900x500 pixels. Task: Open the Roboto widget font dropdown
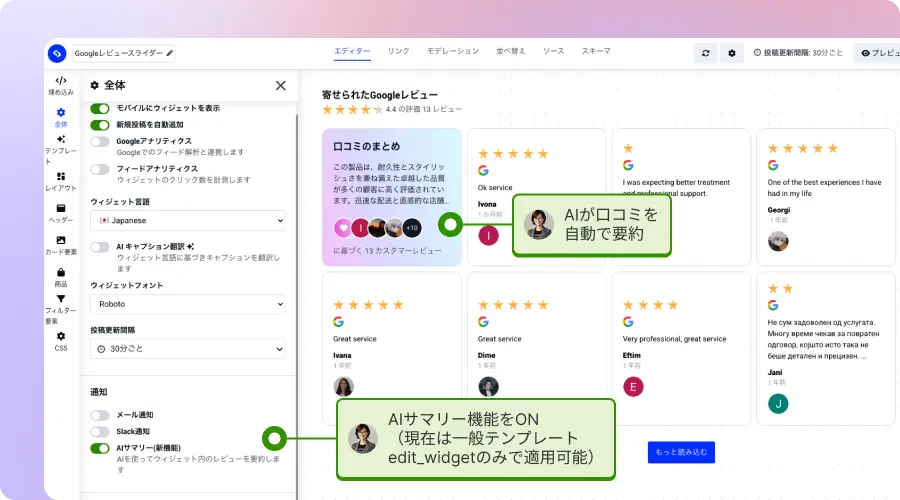tap(188, 304)
